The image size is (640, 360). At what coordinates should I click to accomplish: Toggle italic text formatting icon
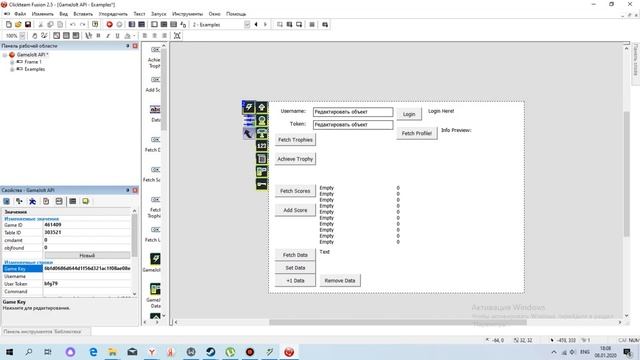(x=108, y=36)
